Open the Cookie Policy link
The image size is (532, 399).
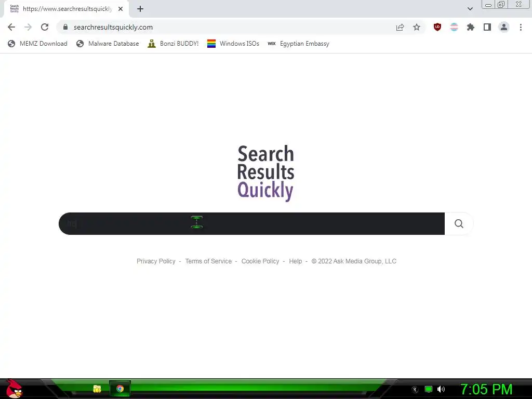click(x=260, y=261)
